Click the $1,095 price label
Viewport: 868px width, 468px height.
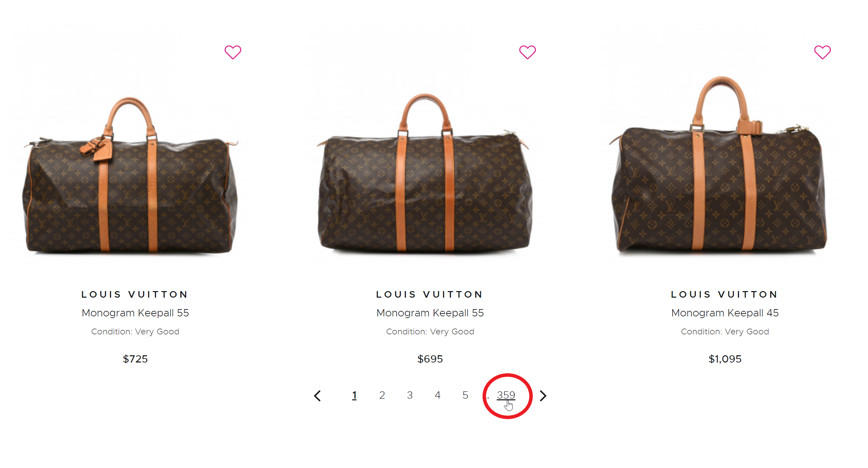pyautogui.click(x=725, y=359)
